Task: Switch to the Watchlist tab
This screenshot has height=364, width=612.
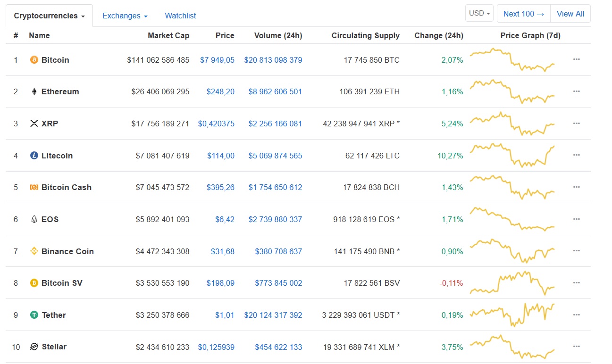Action: (x=180, y=16)
